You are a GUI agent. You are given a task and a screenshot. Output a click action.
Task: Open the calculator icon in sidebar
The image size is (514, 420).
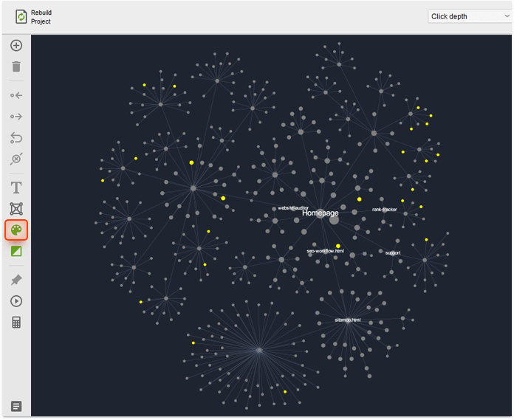16,323
